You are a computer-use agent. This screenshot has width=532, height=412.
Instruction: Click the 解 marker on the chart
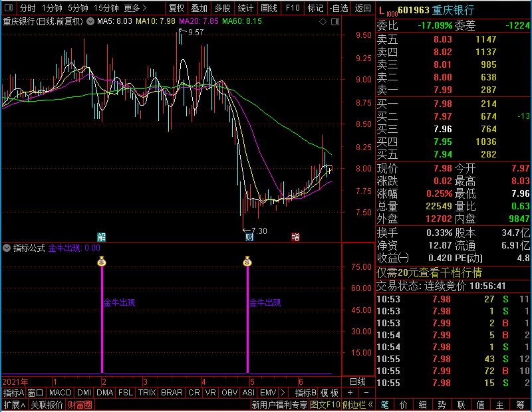[101, 237]
